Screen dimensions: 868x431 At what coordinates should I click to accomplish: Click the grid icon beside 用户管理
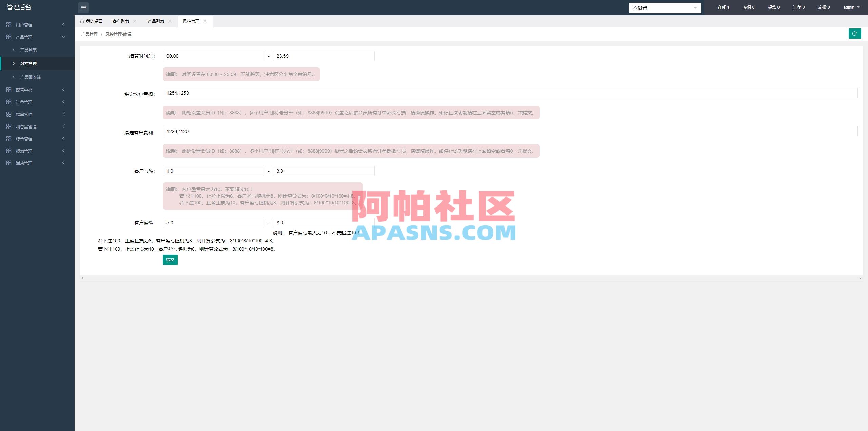[9, 25]
